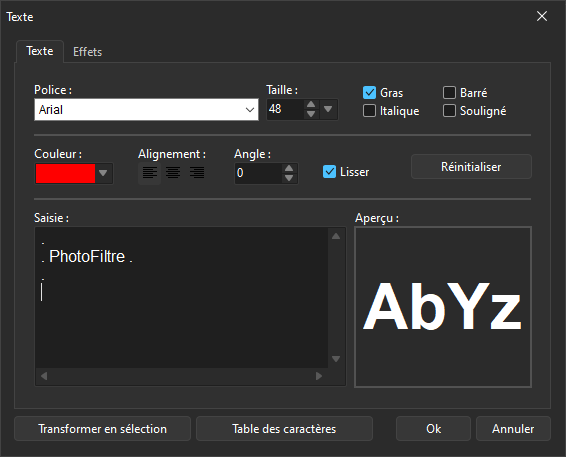Increase Angle value with up arrow
The width and height of the screenshot is (566, 457).
point(289,169)
